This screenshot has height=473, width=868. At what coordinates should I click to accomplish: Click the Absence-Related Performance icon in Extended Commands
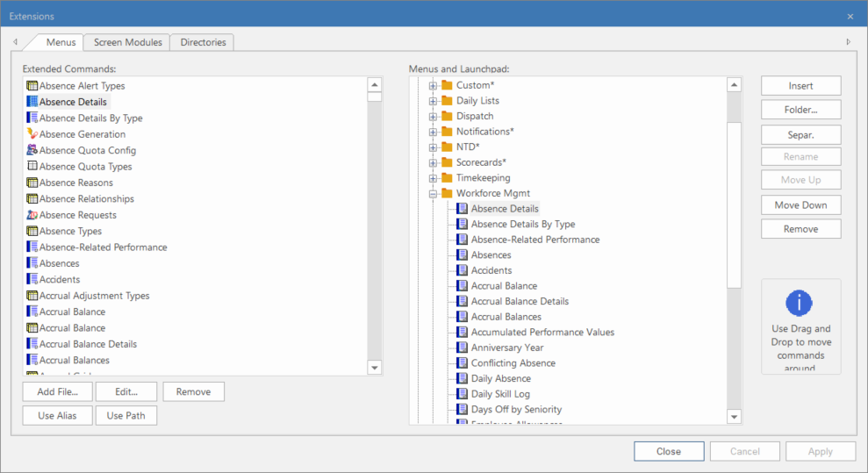point(32,247)
